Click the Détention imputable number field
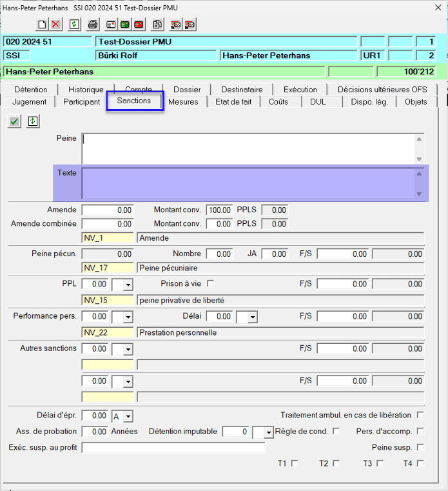448x491 pixels. pyautogui.click(x=235, y=432)
